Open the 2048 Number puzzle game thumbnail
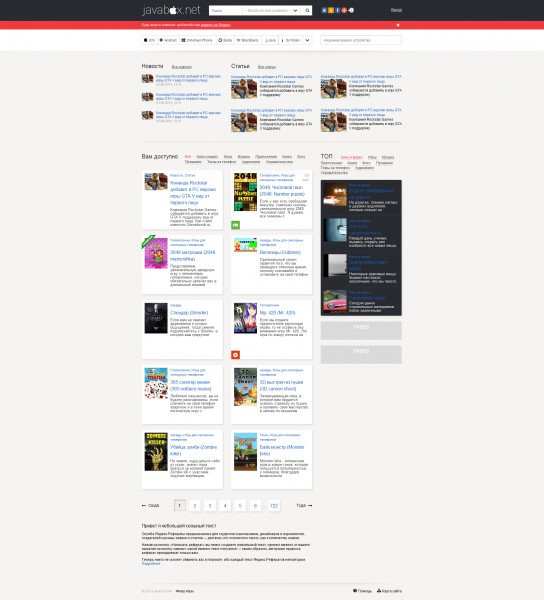Image resolution: width=544 pixels, height=600 pixels. [x=245, y=192]
